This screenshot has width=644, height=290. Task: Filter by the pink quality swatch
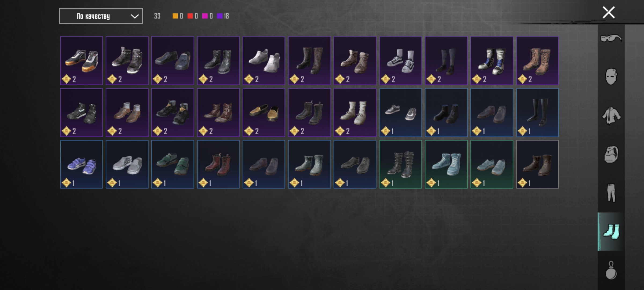tap(205, 16)
